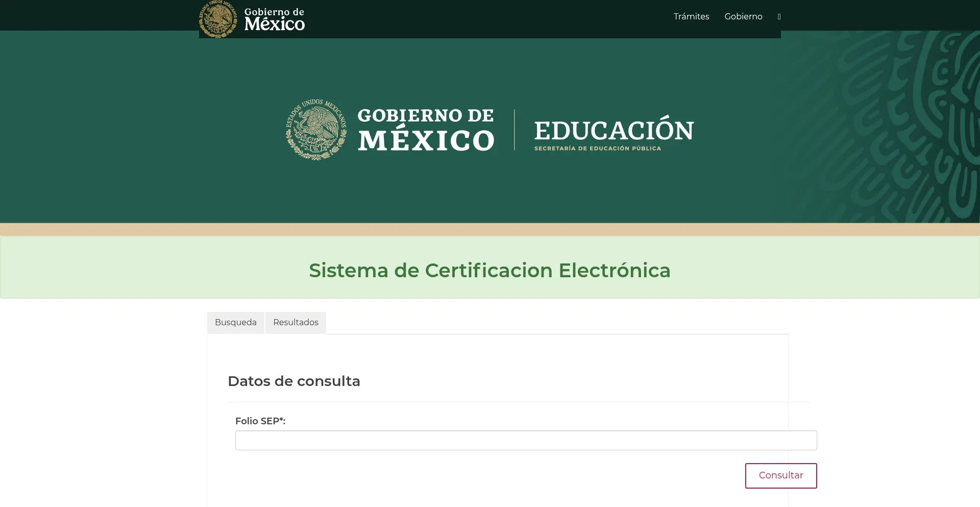Image resolution: width=980 pixels, height=507 pixels.
Task: Click the Sistema de Certificacion Electrónica title
Action: click(x=489, y=271)
